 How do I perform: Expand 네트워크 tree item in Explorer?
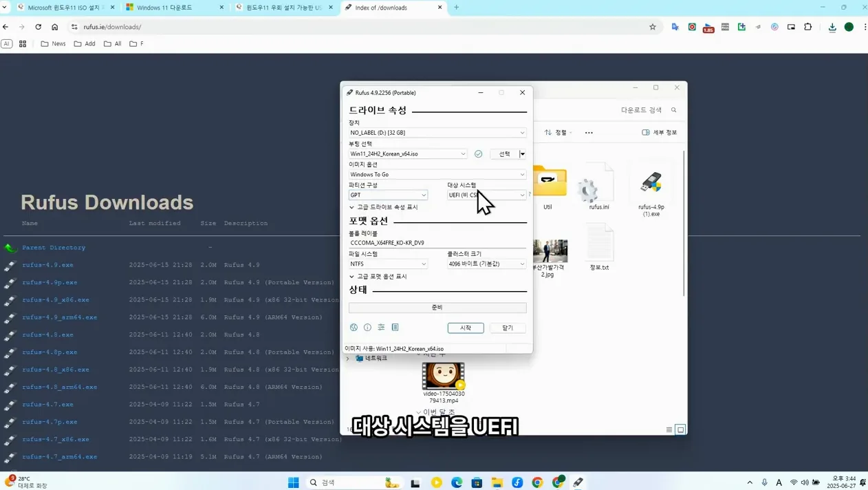(x=347, y=359)
